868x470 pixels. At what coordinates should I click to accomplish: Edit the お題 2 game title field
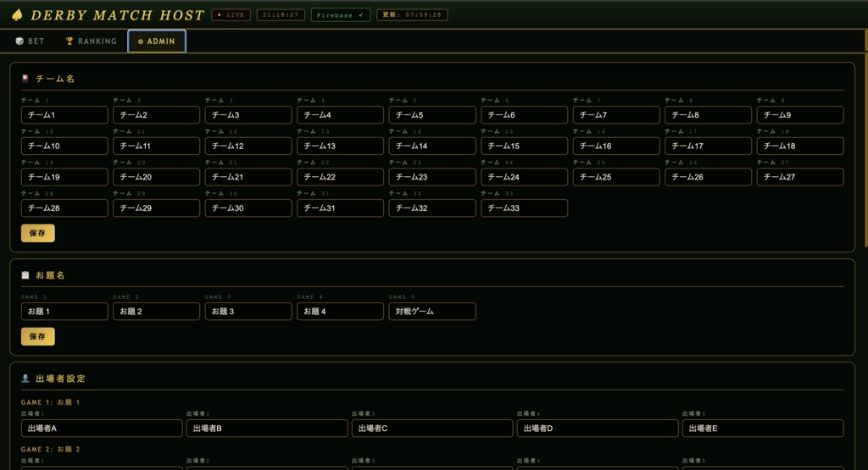(x=156, y=312)
